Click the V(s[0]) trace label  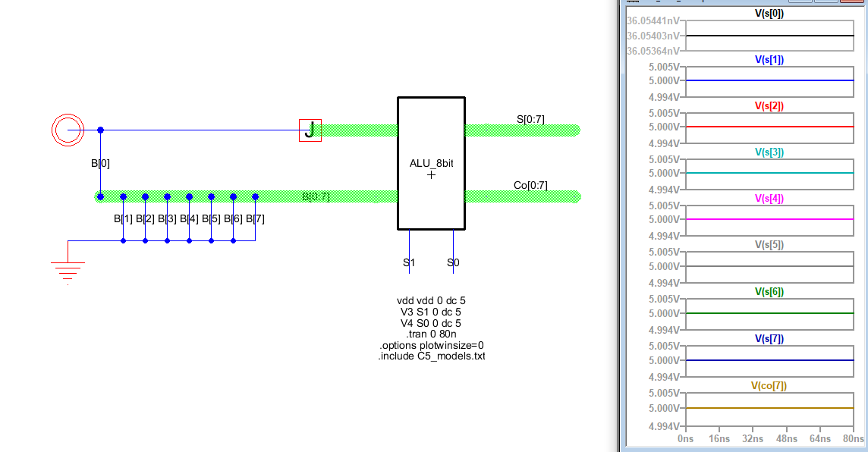click(x=769, y=13)
